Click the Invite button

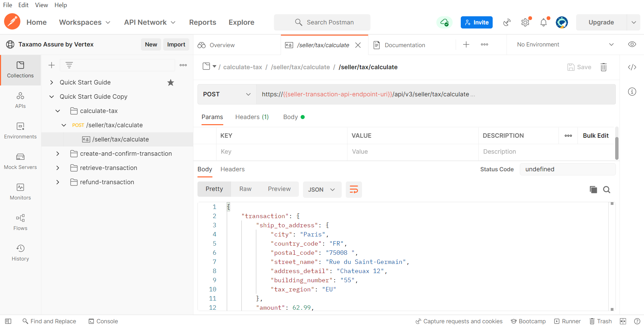click(477, 22)
